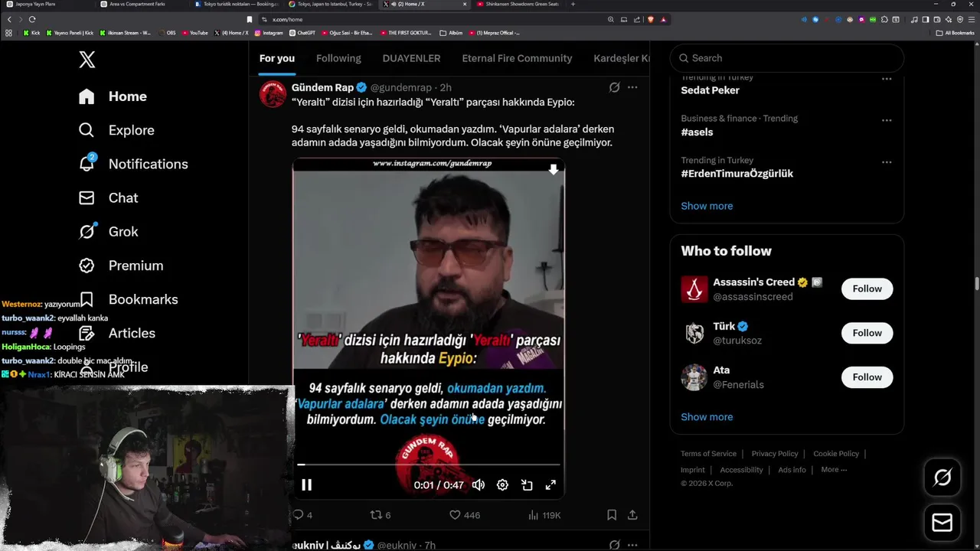980x551 pixels.
Task: Open Chat in the sidebar
Action: tap(108, 197)
